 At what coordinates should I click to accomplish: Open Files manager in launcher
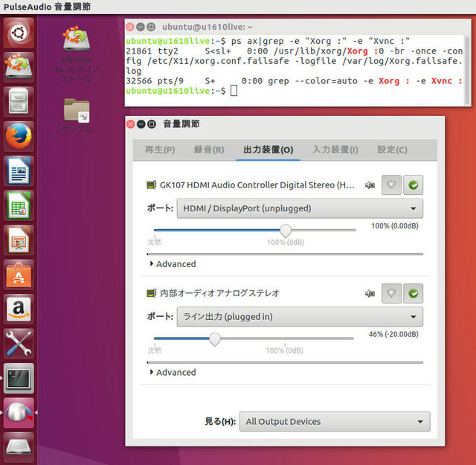point(19,102)
